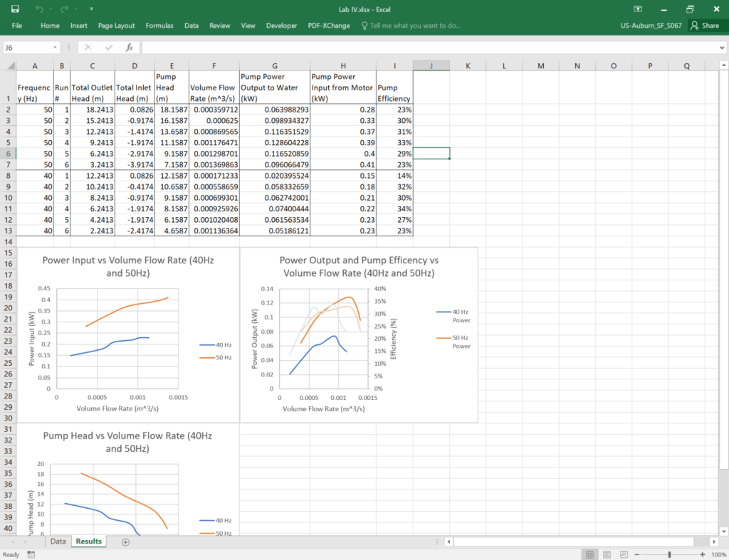729x560 pixels.
Task: Open Customize Quick Access Toolbar dropdown
Action: point(92,9)
